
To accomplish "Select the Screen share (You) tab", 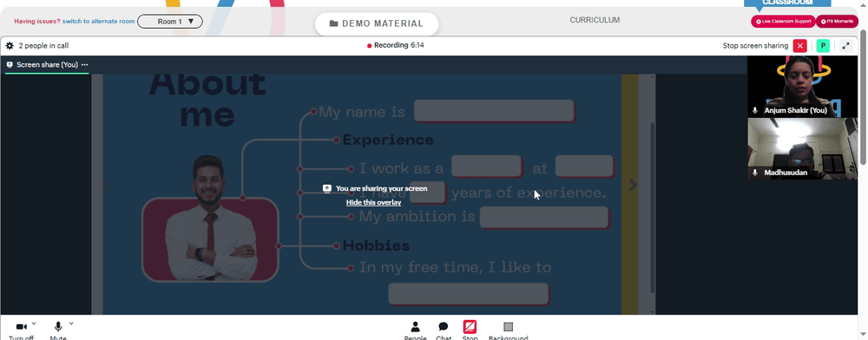I will click(47, 65).
